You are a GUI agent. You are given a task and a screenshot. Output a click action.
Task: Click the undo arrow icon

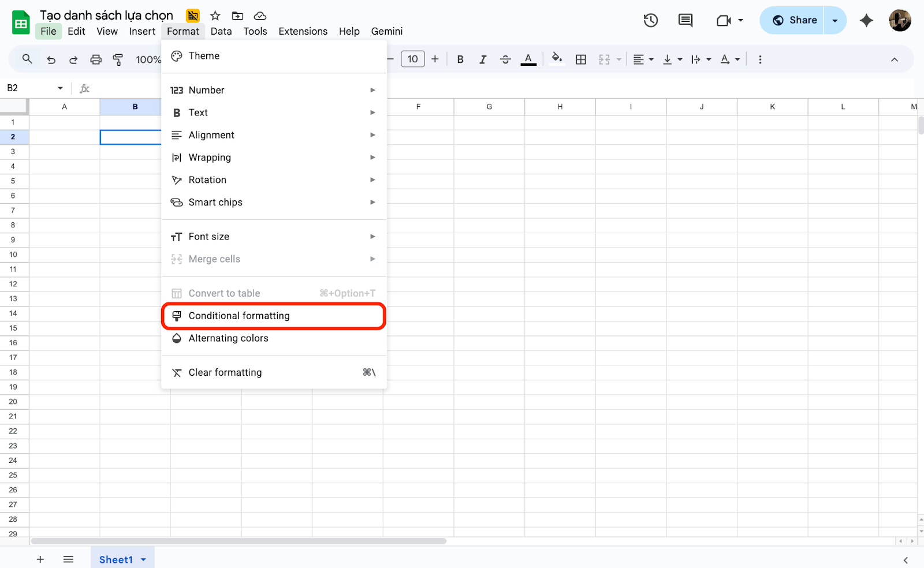coord(51,59)
